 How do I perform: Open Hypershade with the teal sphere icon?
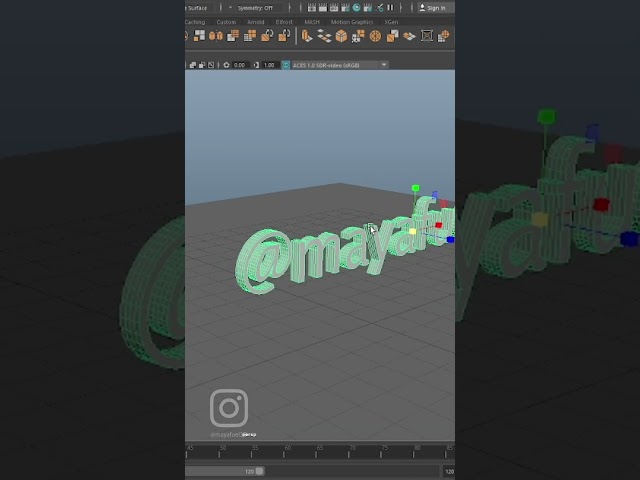356,7
